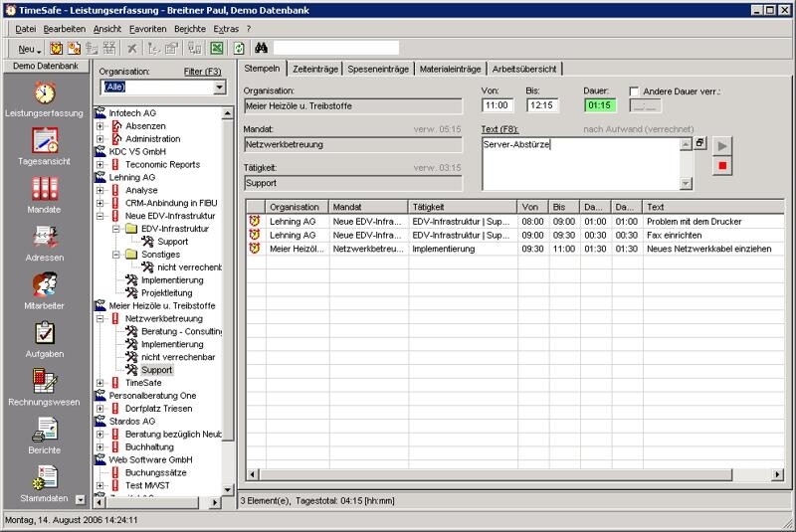Screen dimensions: 796x532
Task: Open the Neu dropdown in toolbar
Action: click(30, 48)
